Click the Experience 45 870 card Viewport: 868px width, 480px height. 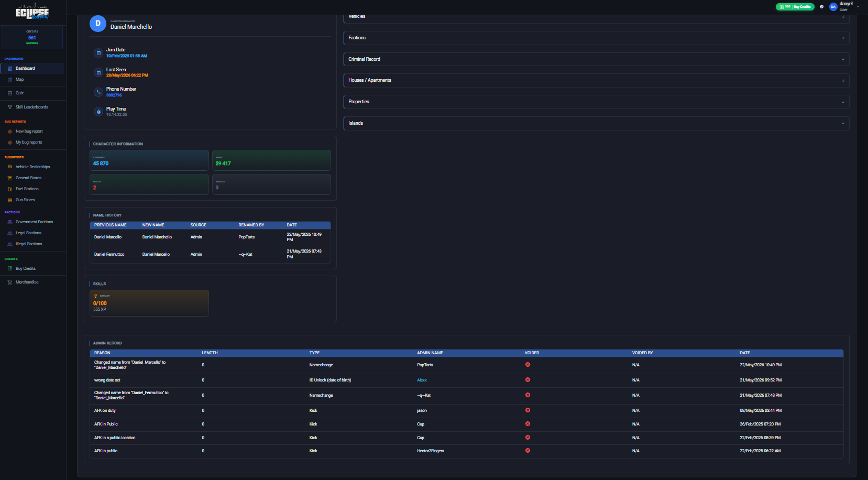pos(149,160)
